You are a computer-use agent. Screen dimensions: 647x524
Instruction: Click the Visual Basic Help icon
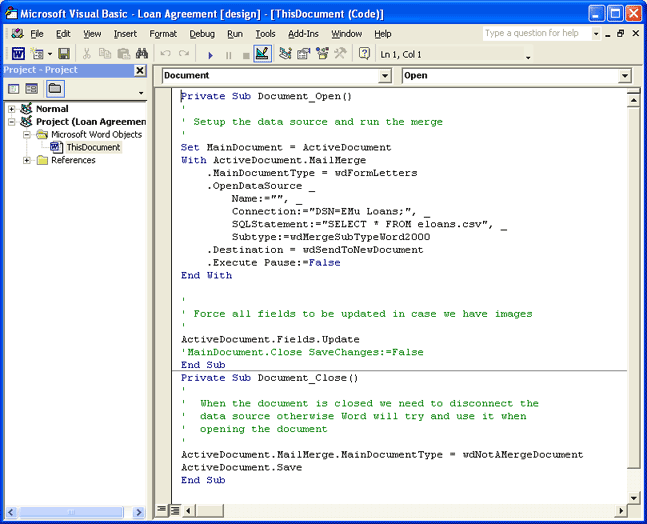[364, 54]
